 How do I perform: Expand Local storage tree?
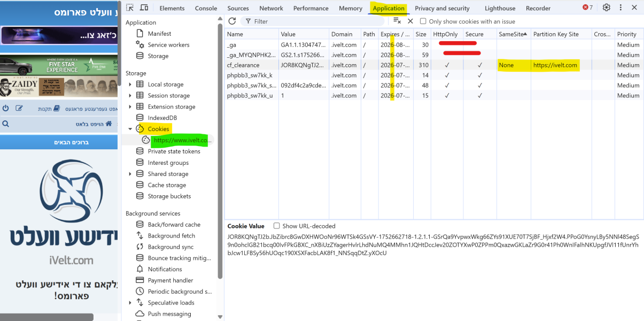130,85
